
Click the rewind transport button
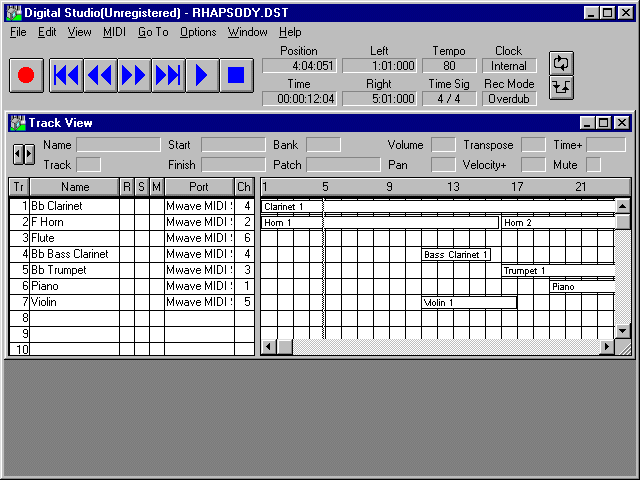pos(100,75)
